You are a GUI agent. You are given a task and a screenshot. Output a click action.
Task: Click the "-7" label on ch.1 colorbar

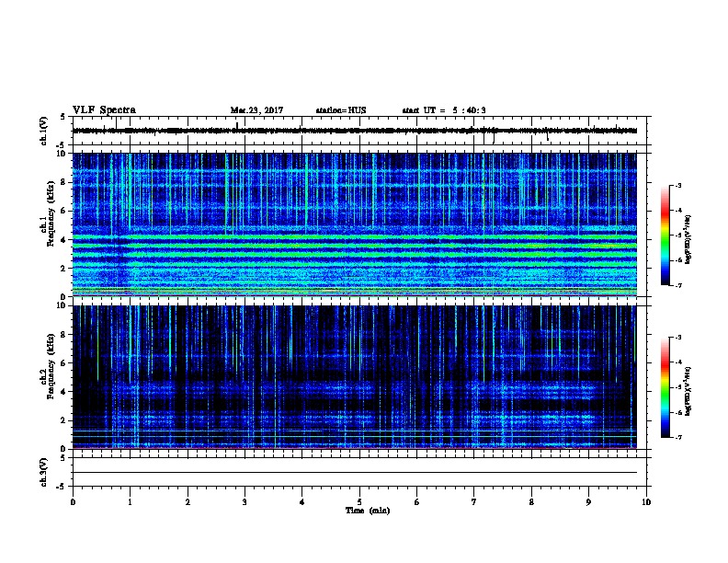click(677, 285)
